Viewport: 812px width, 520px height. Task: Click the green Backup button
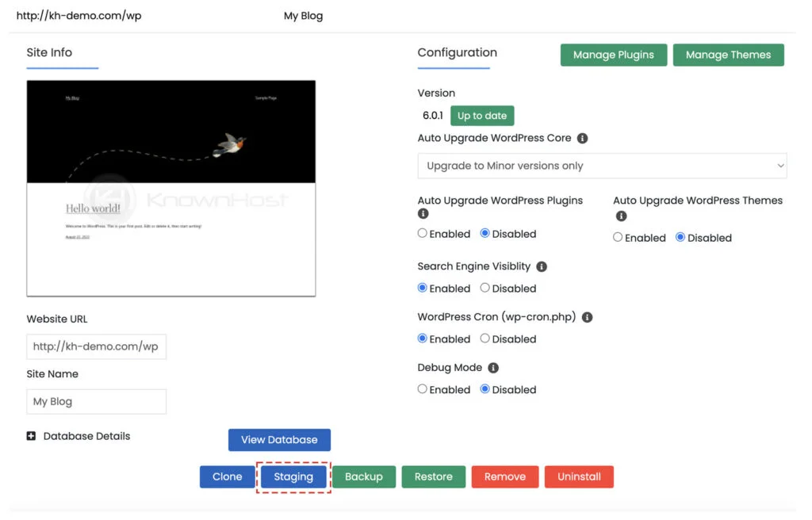tap(364, 477)
